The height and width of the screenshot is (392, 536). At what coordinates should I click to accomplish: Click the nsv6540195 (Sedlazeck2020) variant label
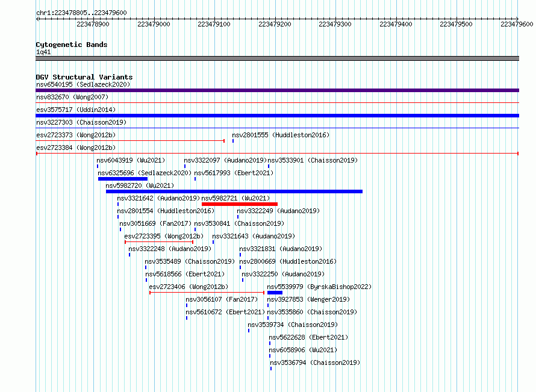(83, 84)
